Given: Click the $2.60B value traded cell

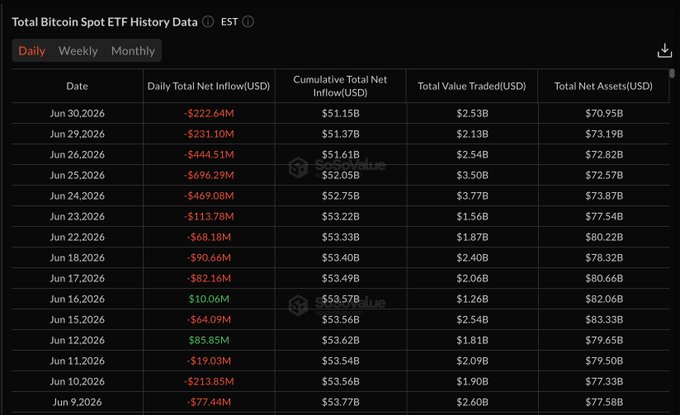Looking at the screenshot, I should click(x=472, y=402).
